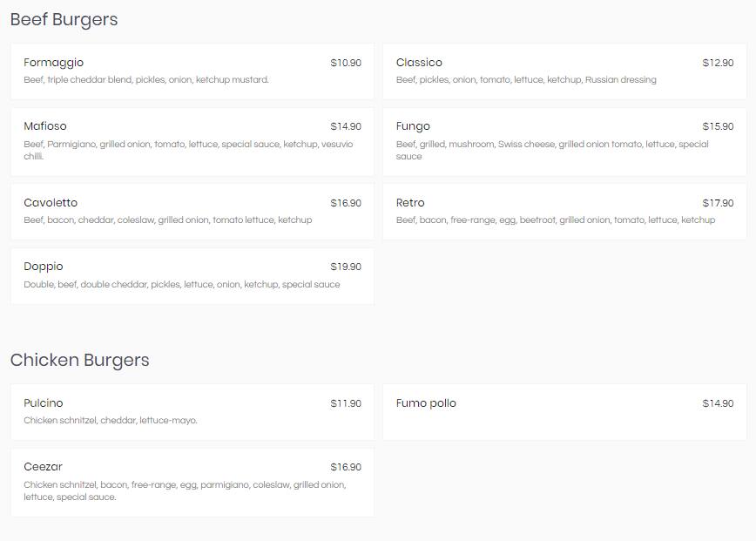Click the Chicken Burgers section heading
756x541 pixels.
(x=79, y=360)
